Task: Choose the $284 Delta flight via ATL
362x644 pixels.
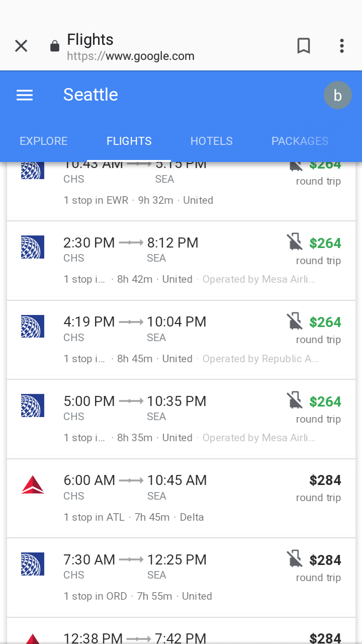Action: tap(181, 498)
